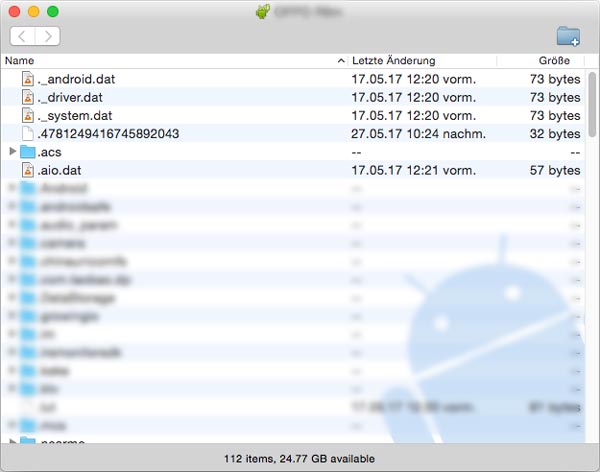Maximize the window with the green button
Viewport: 600px width, 472px height.
pyautogui.click(x=53, y=11)
